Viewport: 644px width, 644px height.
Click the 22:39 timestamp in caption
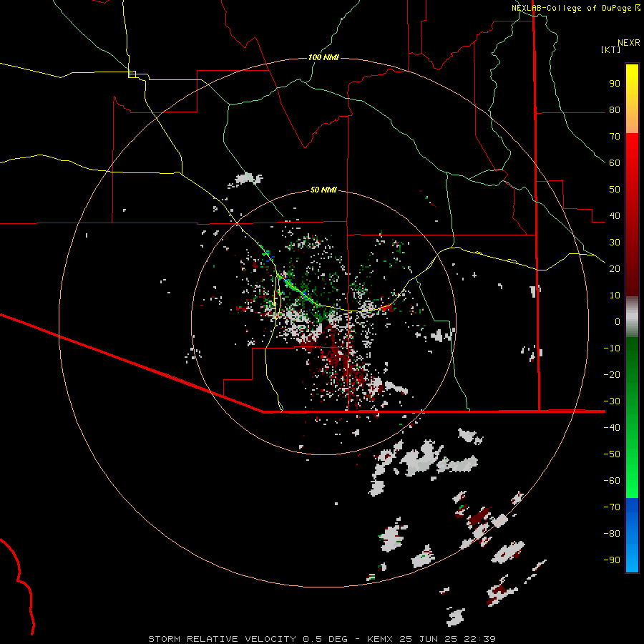(479, 639)
